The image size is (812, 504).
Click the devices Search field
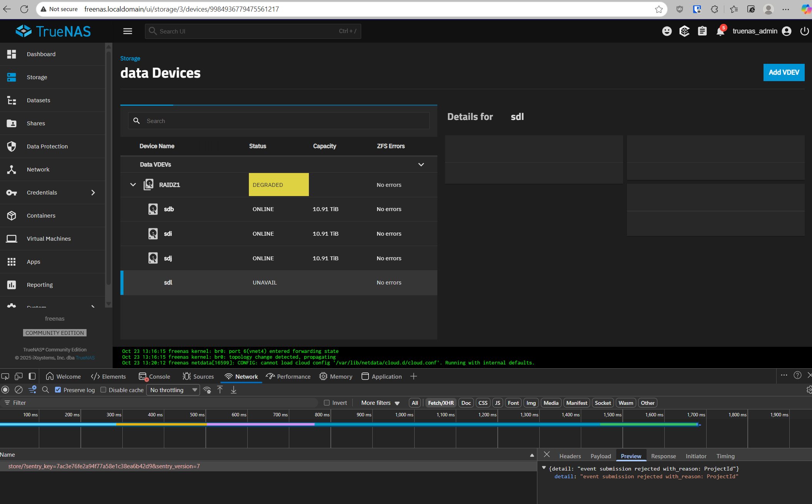285,121
